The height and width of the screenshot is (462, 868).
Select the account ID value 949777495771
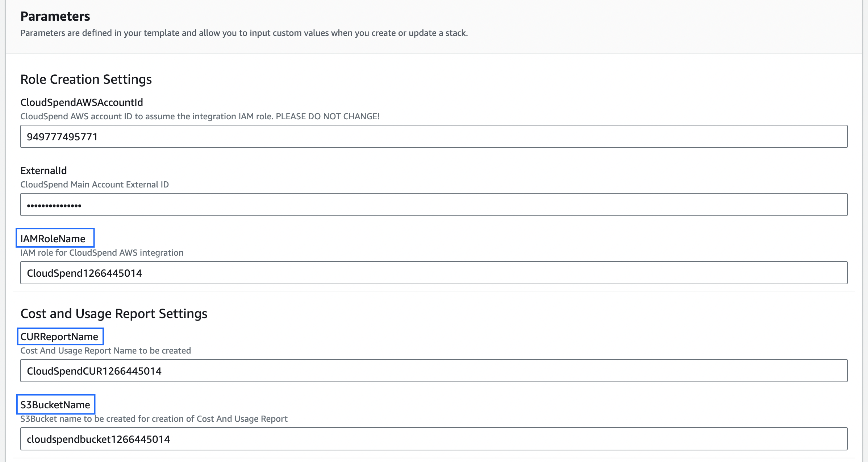click(62, 137)
